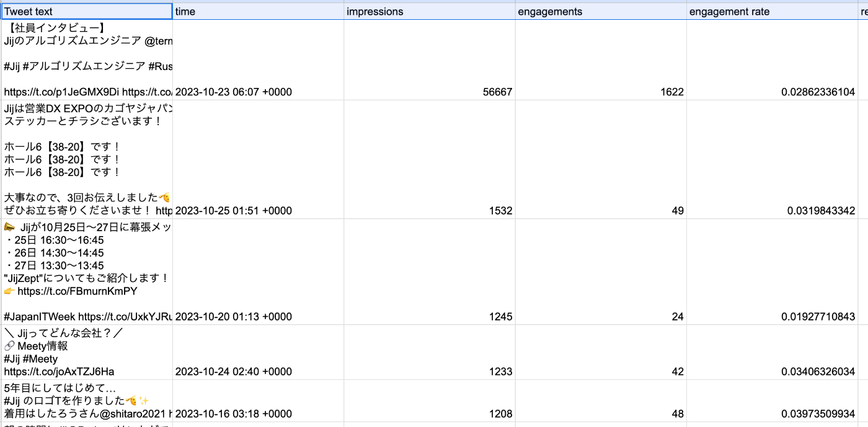Viewport: 868px width, 427px height.
Task: Select the engagement rate cell 0.02862336104
Action: [772, 59]
